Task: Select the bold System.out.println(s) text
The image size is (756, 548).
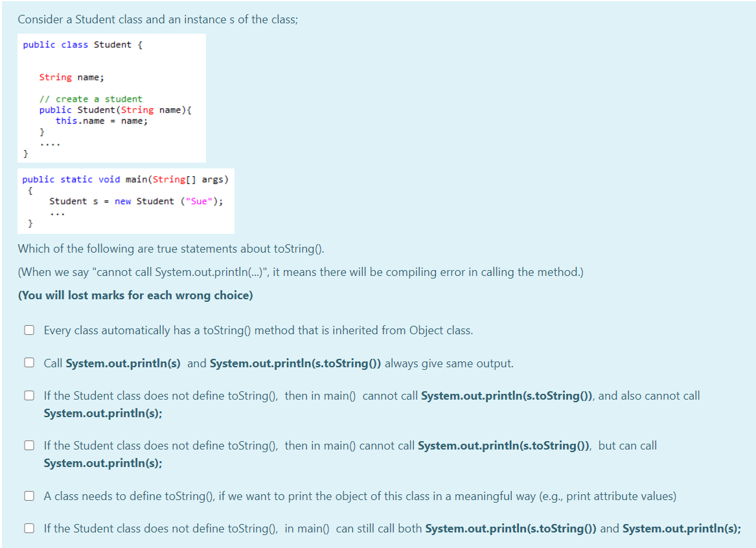Action: coord(122,362)
